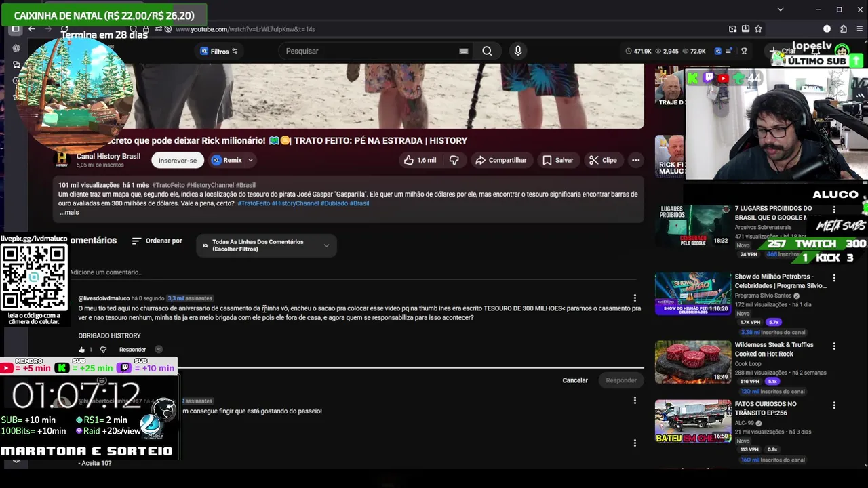Open options for the 'fingir que está gostando' comment

635,401
